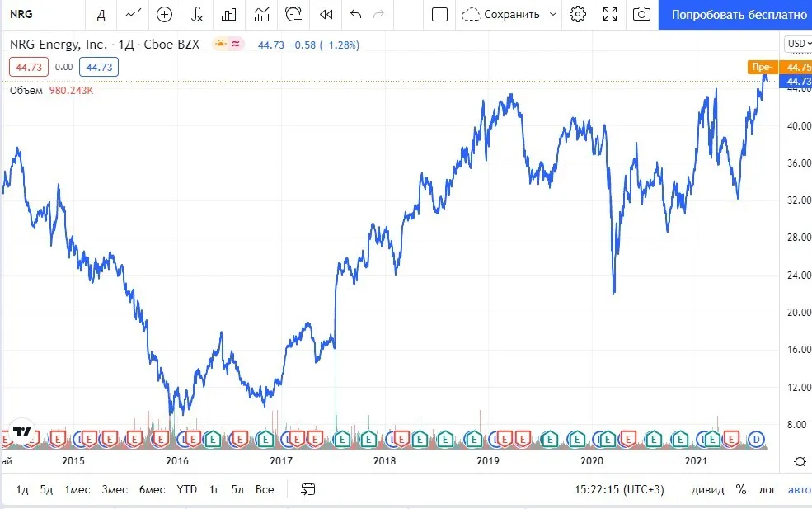Toggle the лог logarithmic scale

point(767,489)
